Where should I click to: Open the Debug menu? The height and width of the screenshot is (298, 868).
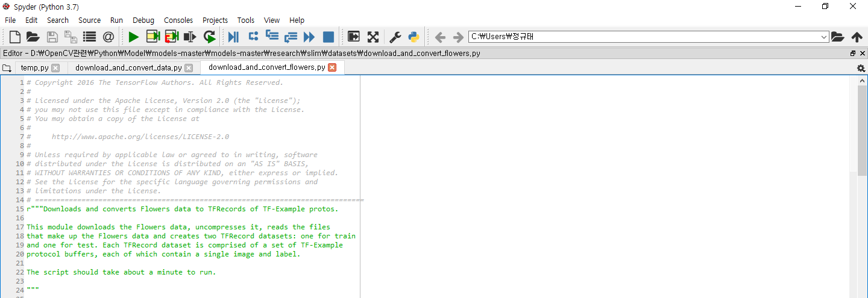(143, 20)
